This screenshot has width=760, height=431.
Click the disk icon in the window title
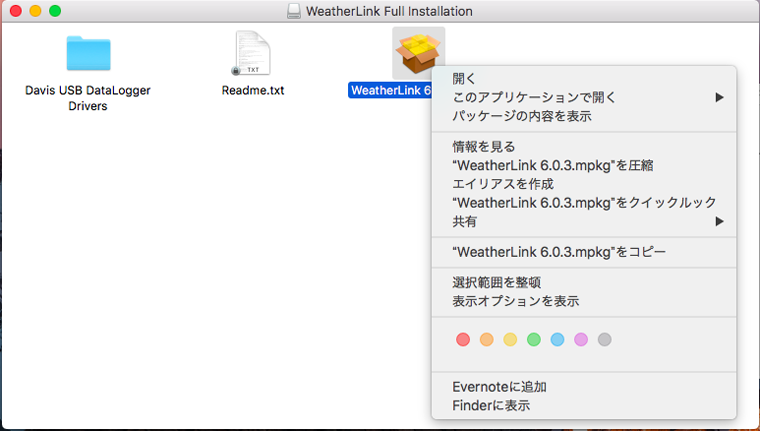click(x=294, y=11)
